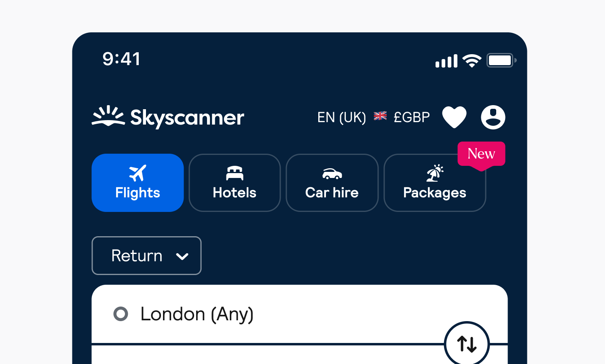605x364 pixels.
Task: Click the airplane icon in Flights
Action: coord(137,173)
